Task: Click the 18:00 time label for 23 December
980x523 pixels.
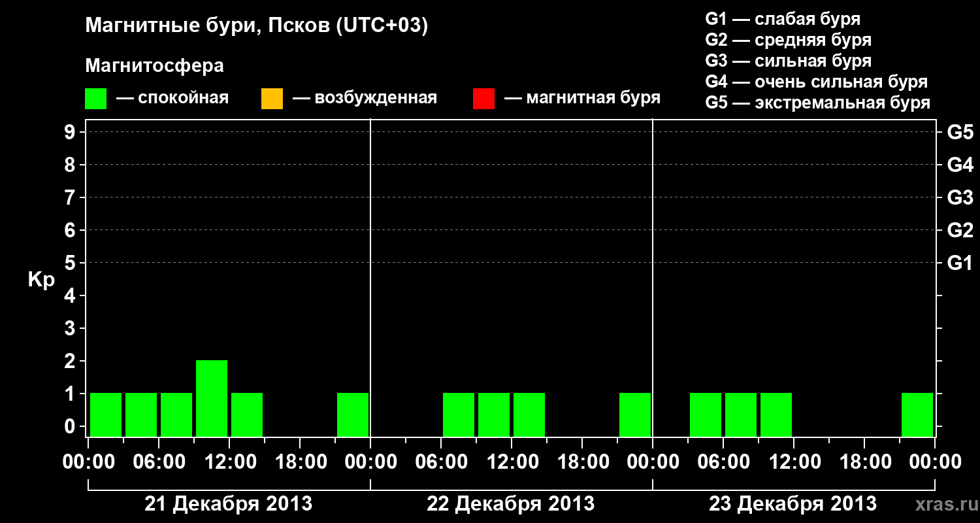Action: coord(864,462)
